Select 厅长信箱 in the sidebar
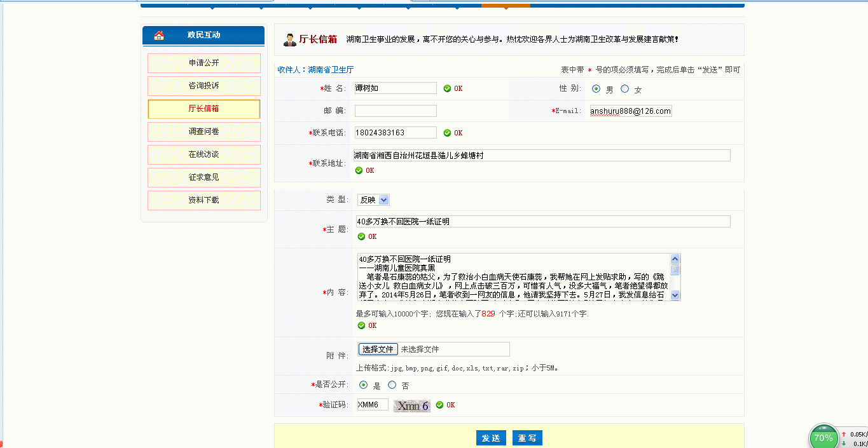The image size is (868, 448). [x=204, y=109]
